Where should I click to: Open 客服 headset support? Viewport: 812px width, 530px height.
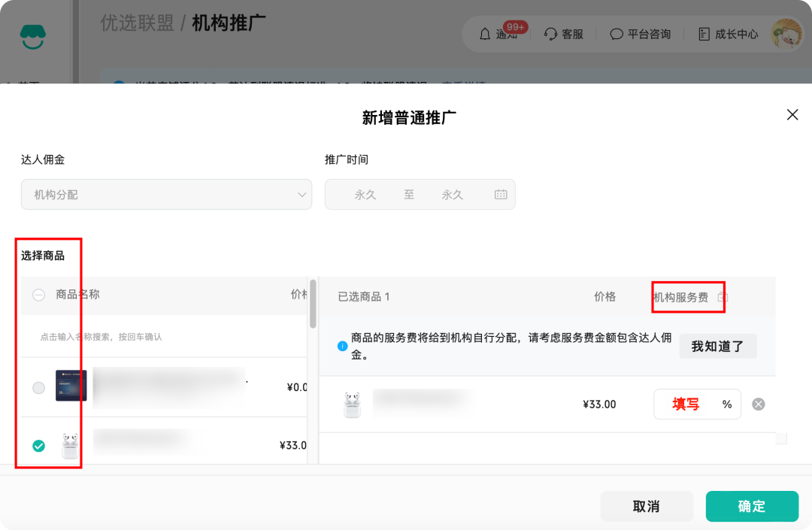coord(563,34)
